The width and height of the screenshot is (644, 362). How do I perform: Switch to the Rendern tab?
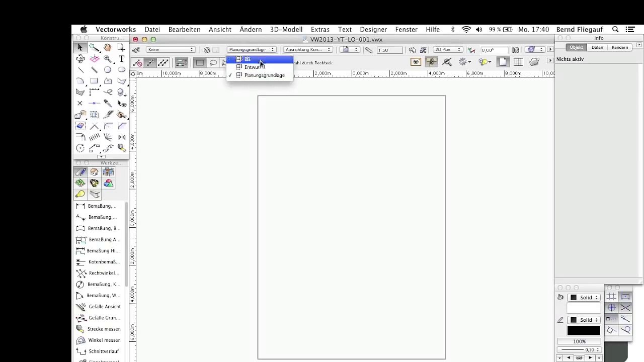[x=620, y=47]
